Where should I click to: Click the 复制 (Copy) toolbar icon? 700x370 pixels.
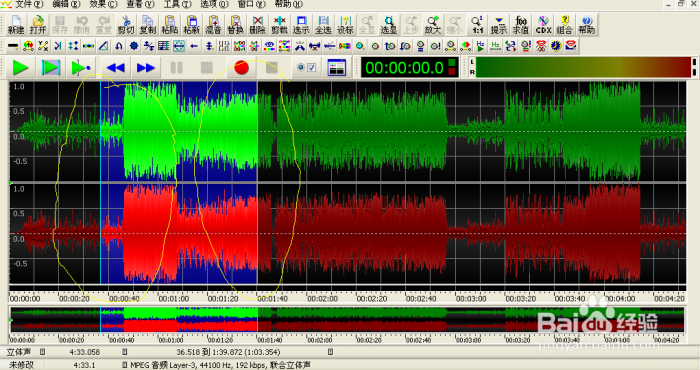point(148,25)
